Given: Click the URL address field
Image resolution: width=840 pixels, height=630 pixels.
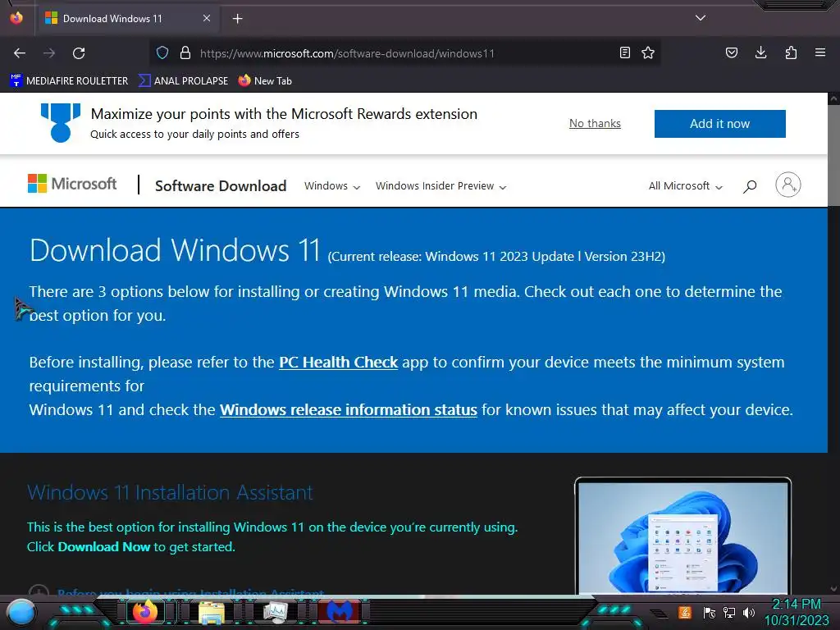Looking at the screenshot, I should [x=405, y=53].
